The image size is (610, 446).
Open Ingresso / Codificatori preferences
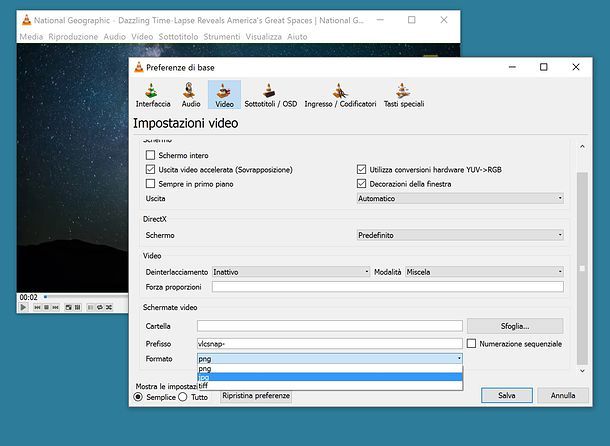point(340,95)
